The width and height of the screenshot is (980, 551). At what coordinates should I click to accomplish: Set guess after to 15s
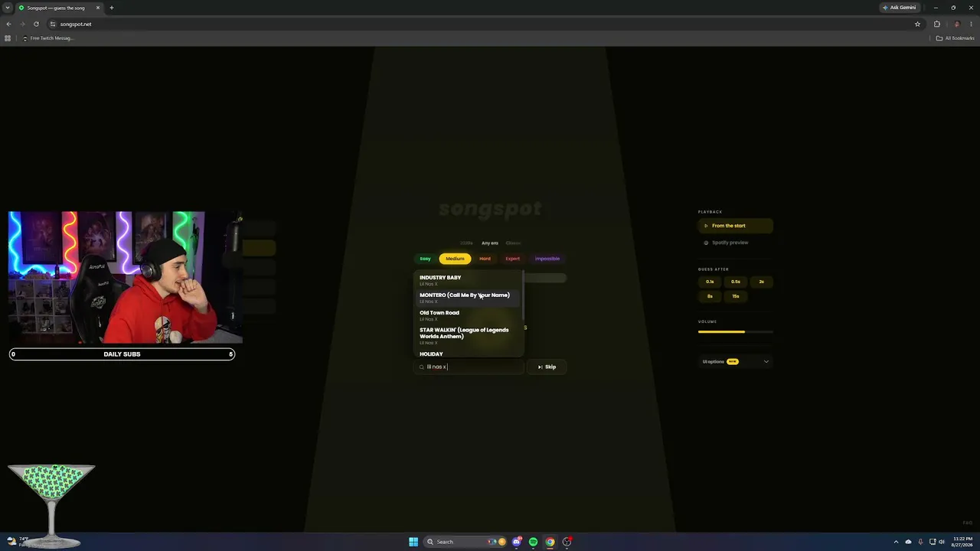pos(736,296)
